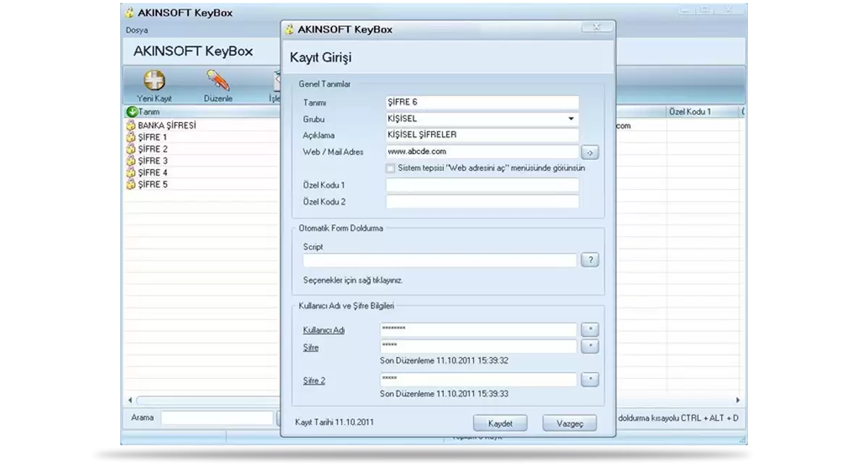This screenshot has height=472, width=868.
Task: Select ŞİFRE 5 entry in list
Action: [153, 184]
